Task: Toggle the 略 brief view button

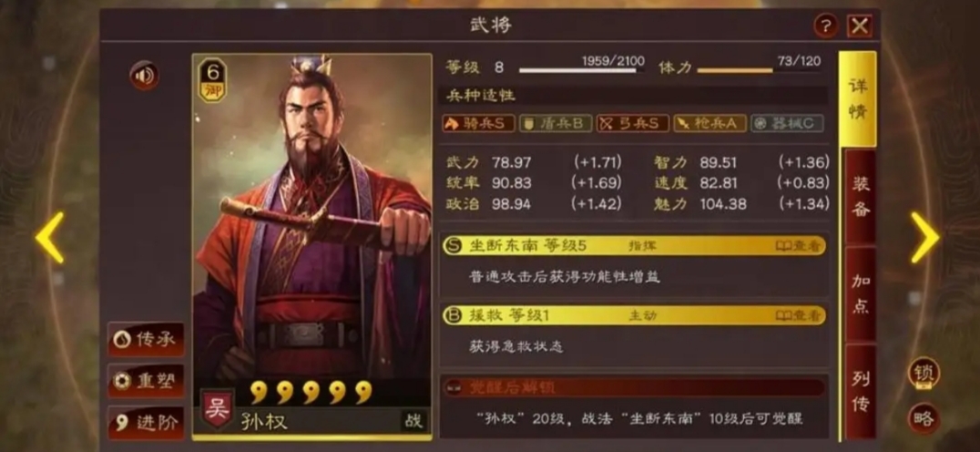Action: click(x=924, y=418)
